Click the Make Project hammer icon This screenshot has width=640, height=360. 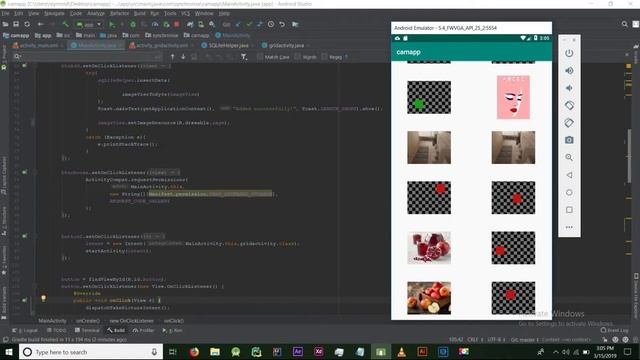click(65, 24)
